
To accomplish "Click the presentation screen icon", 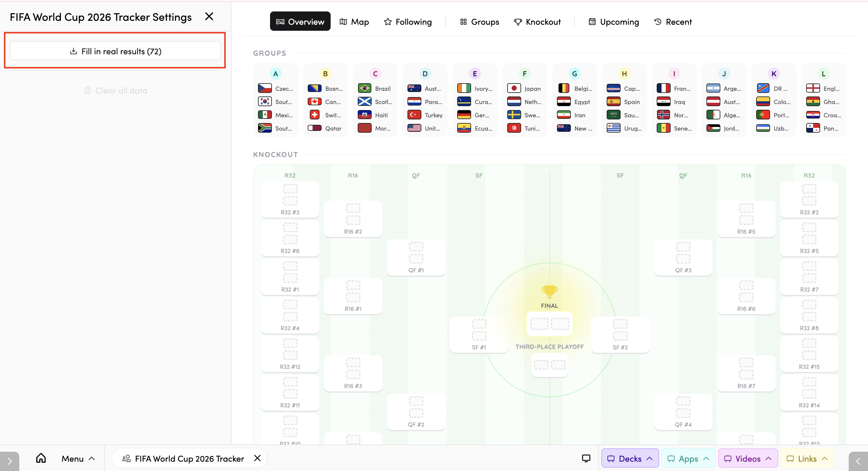I will pos(586,459).
